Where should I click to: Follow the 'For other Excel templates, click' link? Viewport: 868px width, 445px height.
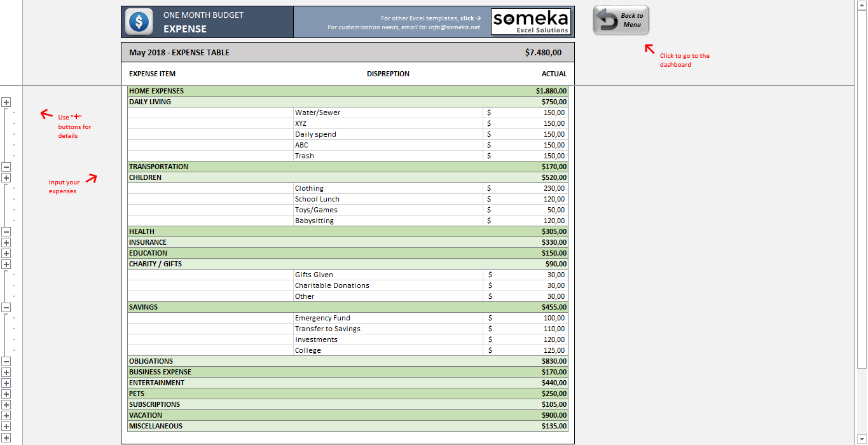(x=431, y=18)
